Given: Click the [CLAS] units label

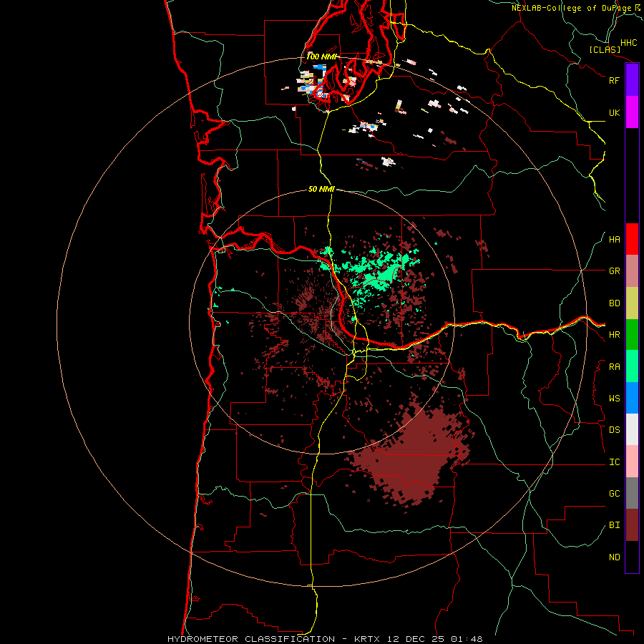Looking at the screenshot, I should coord(605,49).
